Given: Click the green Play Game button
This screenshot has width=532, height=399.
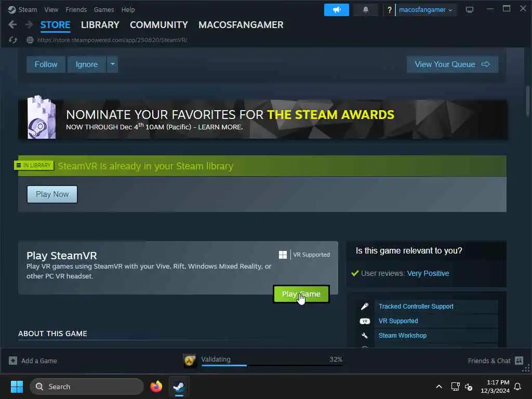Looking at the screenshot, I should click(301, 294).
